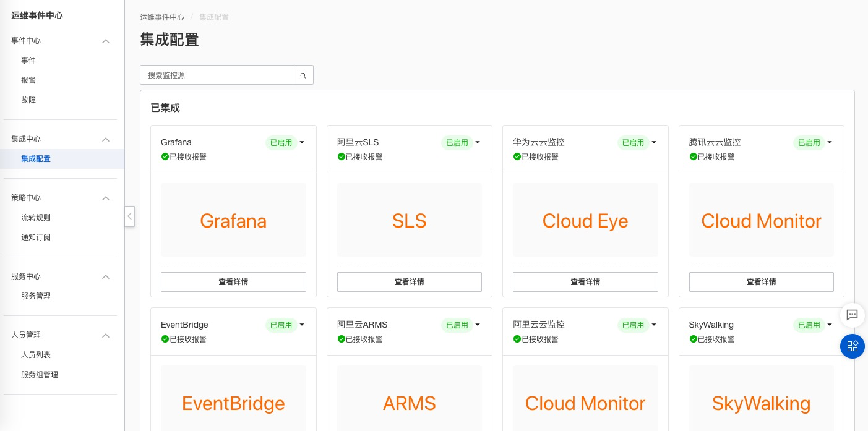
Task: Click the 腾讯云 Cloud Monitor logo image
Action: tap(761, 220)
